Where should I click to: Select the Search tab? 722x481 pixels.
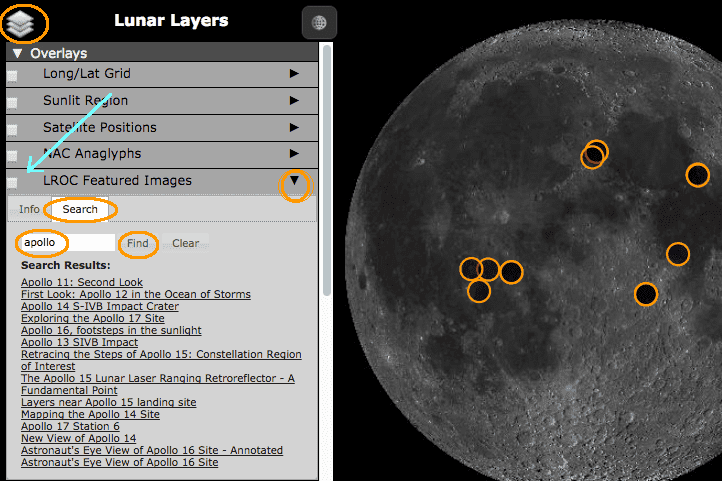[x=80, y=209]
